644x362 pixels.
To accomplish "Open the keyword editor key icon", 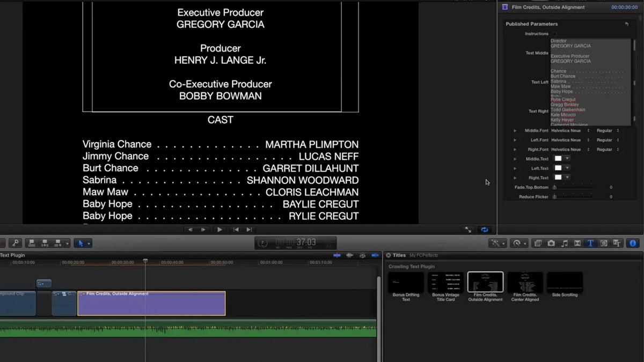I will click(x=16, y=243).
